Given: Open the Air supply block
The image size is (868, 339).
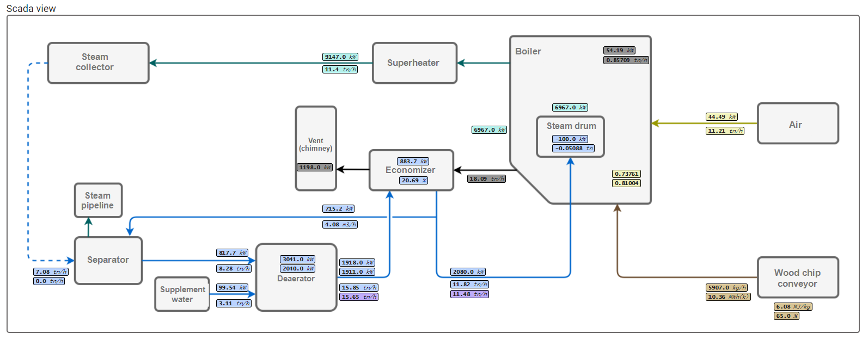Looking at the screenshot, I should 797,124.
